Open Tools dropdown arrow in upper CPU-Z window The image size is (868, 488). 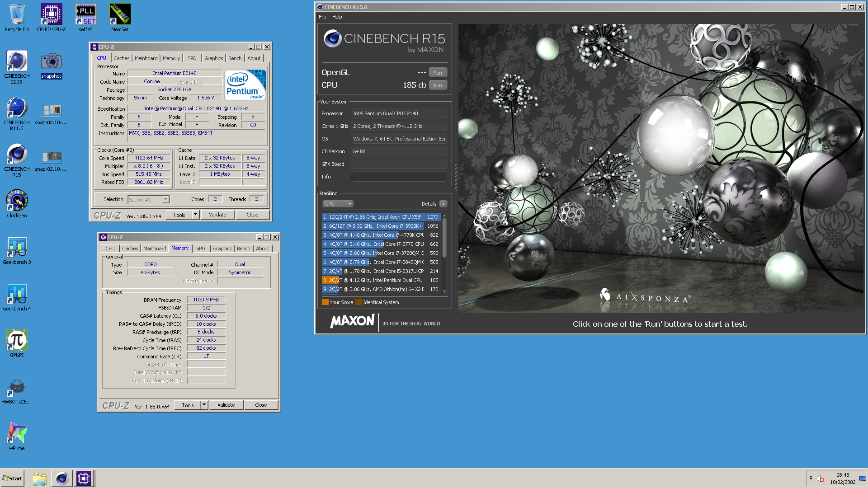coord(195,215)
